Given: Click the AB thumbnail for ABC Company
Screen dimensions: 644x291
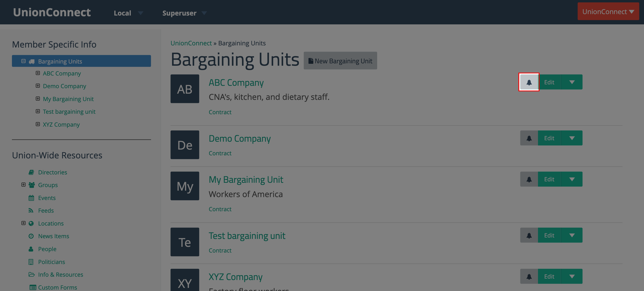Looking at the screenshot, I should click(x=185, y=89).
